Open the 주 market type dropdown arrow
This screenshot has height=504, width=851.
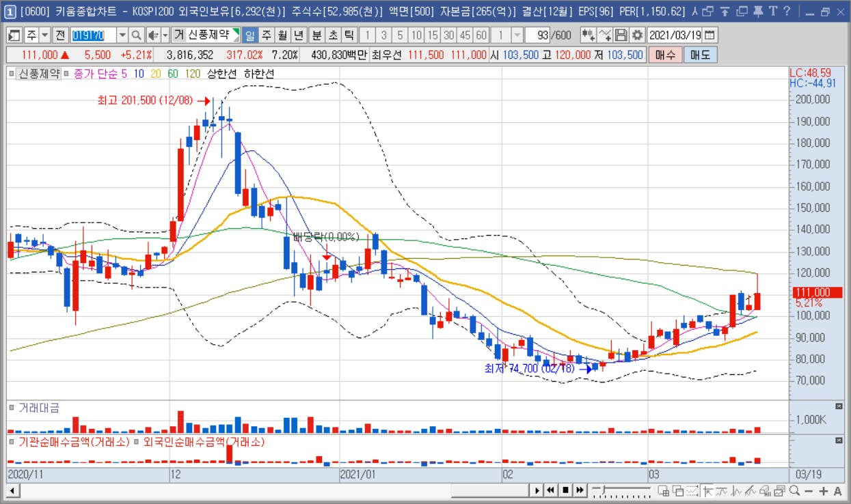[45, 35]
